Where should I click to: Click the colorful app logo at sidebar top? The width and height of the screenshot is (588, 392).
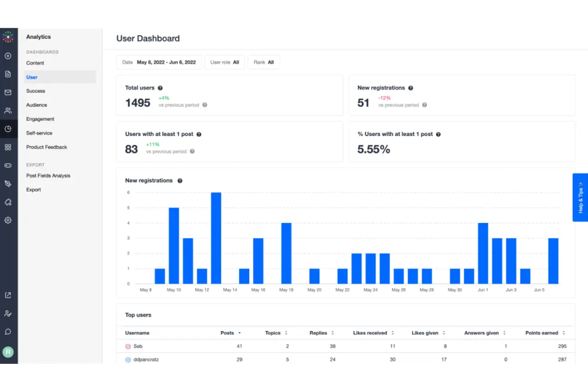(x=8, y=37)
